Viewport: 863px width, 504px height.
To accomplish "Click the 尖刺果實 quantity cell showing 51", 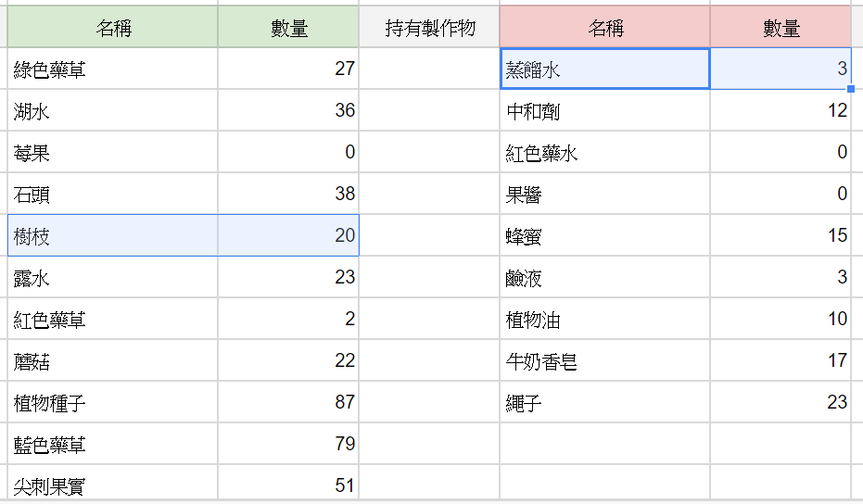I will [288, 483].
